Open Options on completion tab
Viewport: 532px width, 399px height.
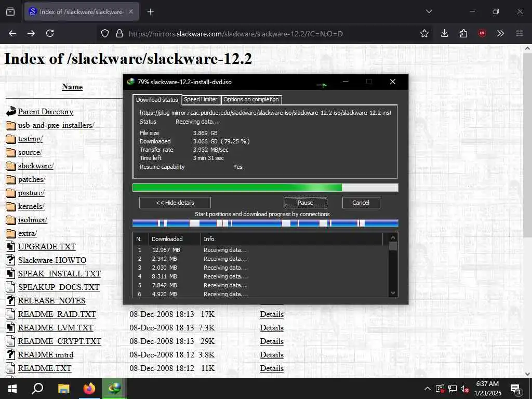(x=251, y=99)
